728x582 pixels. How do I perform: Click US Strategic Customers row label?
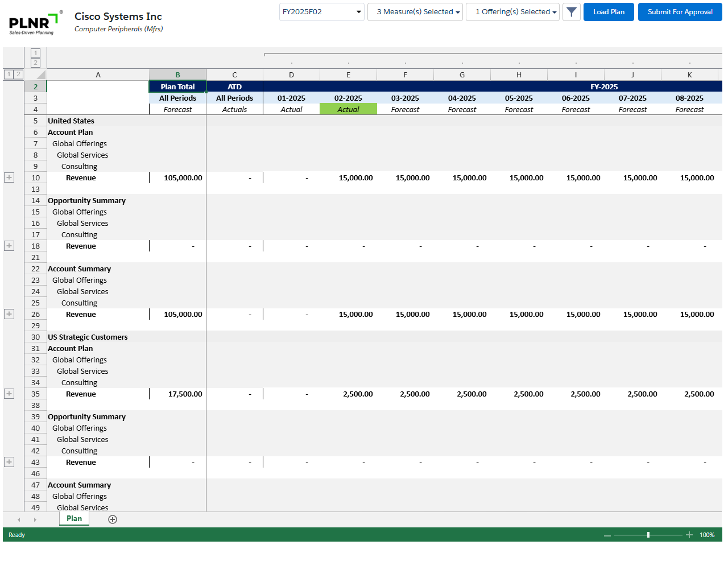[88, 337]
